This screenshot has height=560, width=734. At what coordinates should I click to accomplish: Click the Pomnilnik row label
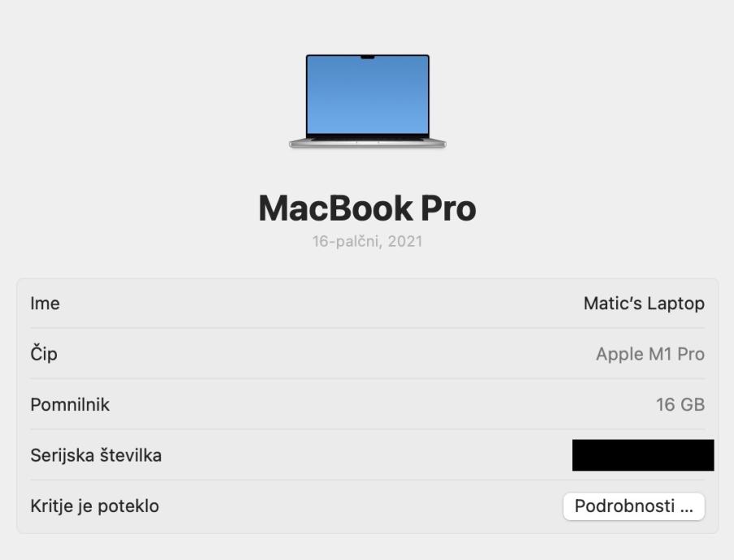[x=70, y=405]
